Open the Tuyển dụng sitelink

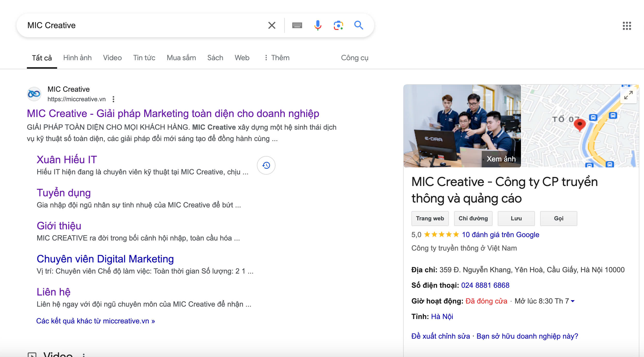point(64,193)
